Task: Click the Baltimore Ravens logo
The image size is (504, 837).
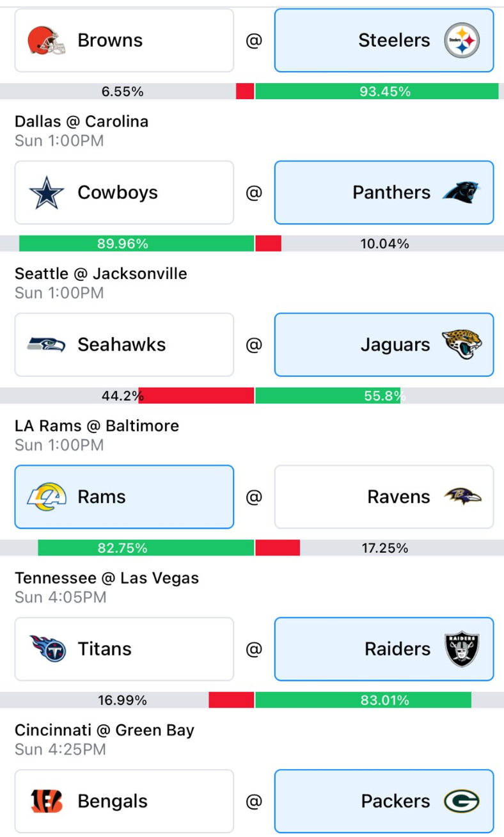Action: click(462, 497)
